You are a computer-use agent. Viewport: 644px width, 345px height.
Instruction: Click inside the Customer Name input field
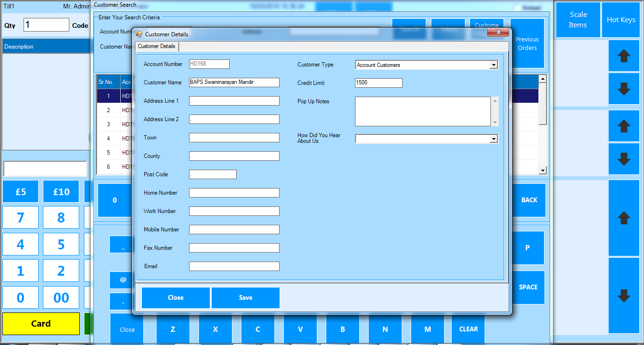coord(234,82)
